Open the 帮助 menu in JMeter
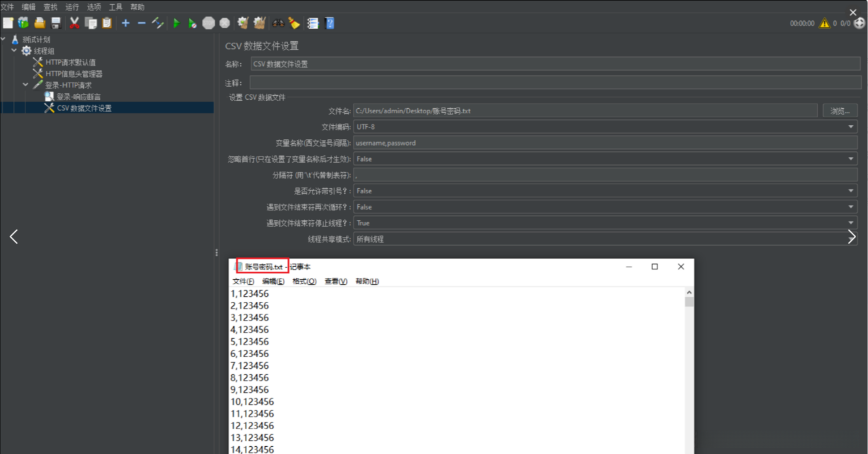The image size is (868, 454). click(137, 7)
